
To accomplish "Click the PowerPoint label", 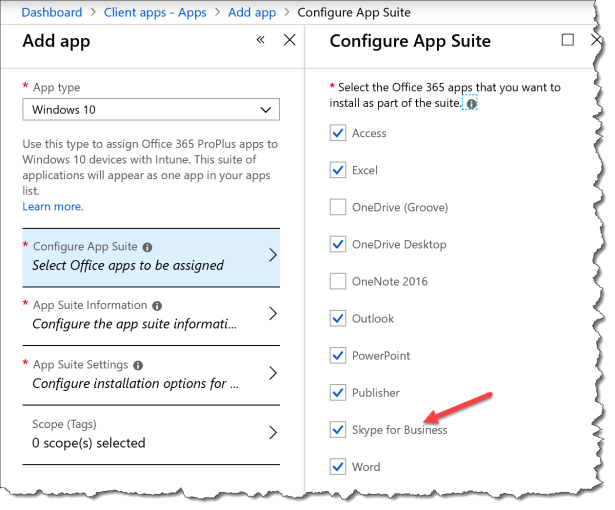I will click(x=381, y=356).
